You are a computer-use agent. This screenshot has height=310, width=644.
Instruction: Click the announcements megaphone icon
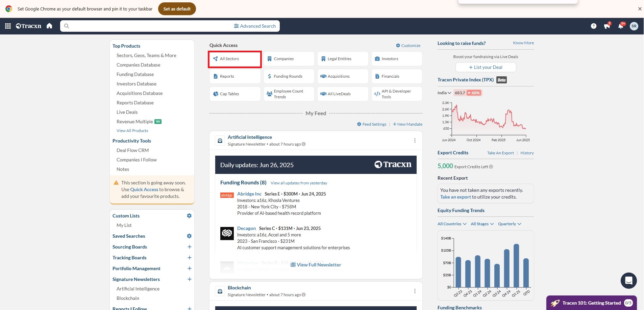tap(607, 26)
